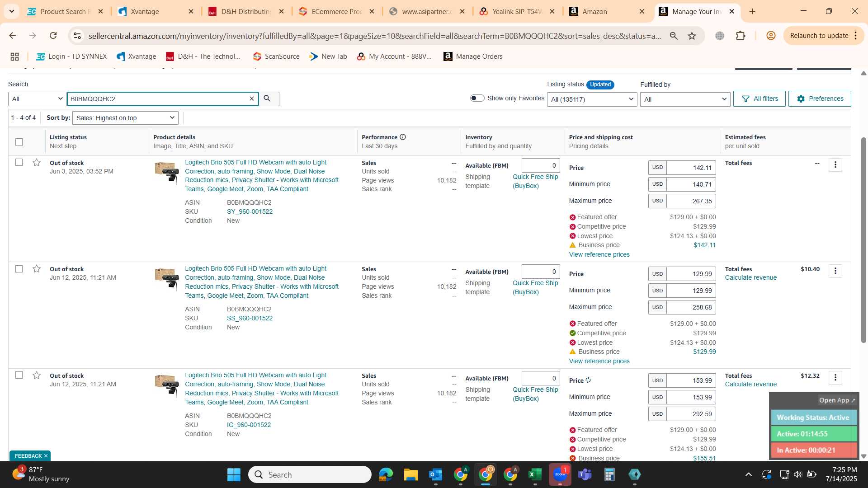This screenshot has width=868, height=488.
Task: Click the quantity field of SS_960-001522 row
Action: (540, 272)
